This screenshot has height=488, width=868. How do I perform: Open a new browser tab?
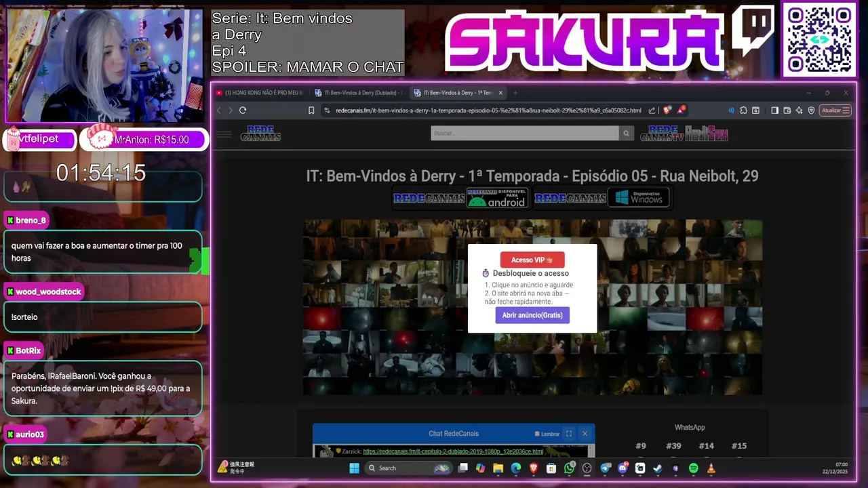click(515, 93)
